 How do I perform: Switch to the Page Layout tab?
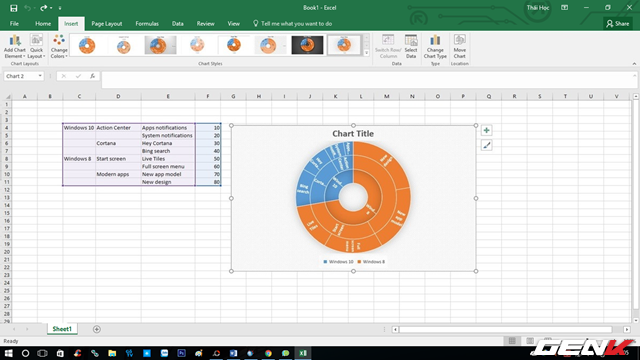107,24
